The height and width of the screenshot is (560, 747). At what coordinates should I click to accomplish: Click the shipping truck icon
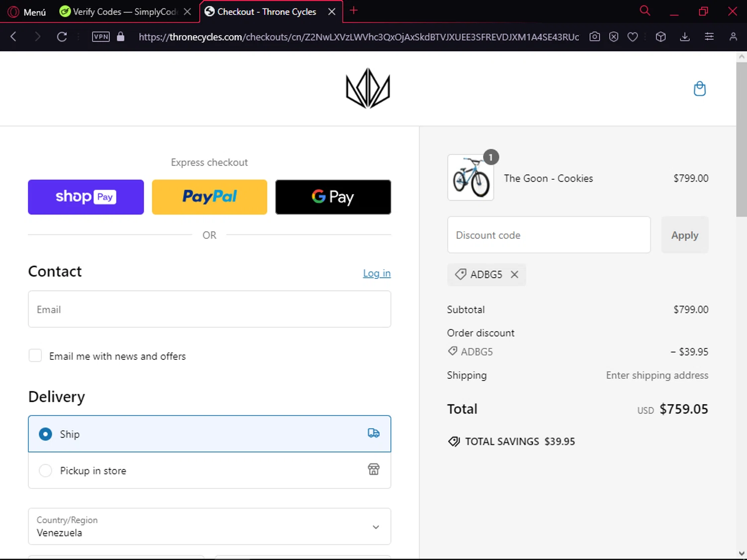(373, 433)
